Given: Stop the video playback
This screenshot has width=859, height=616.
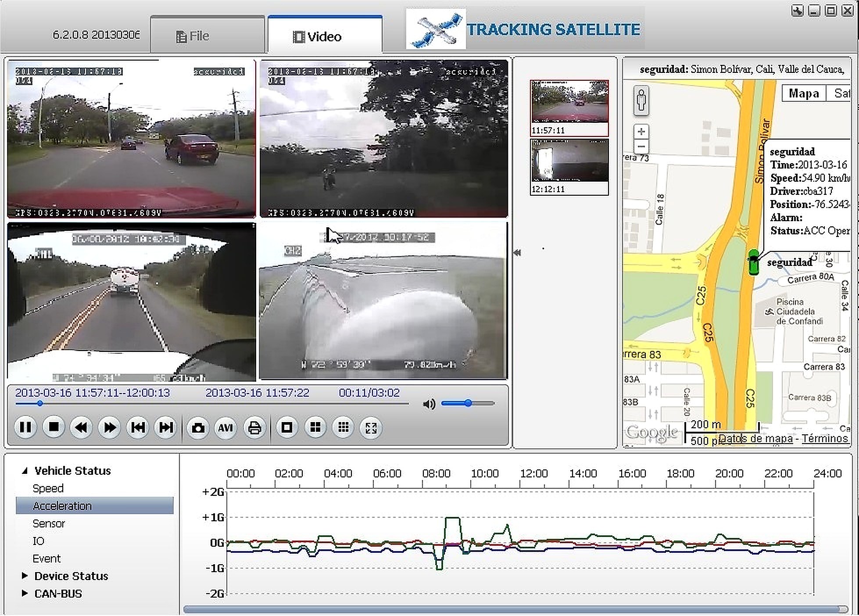Looking at the screenshot, I should (54, 427).
